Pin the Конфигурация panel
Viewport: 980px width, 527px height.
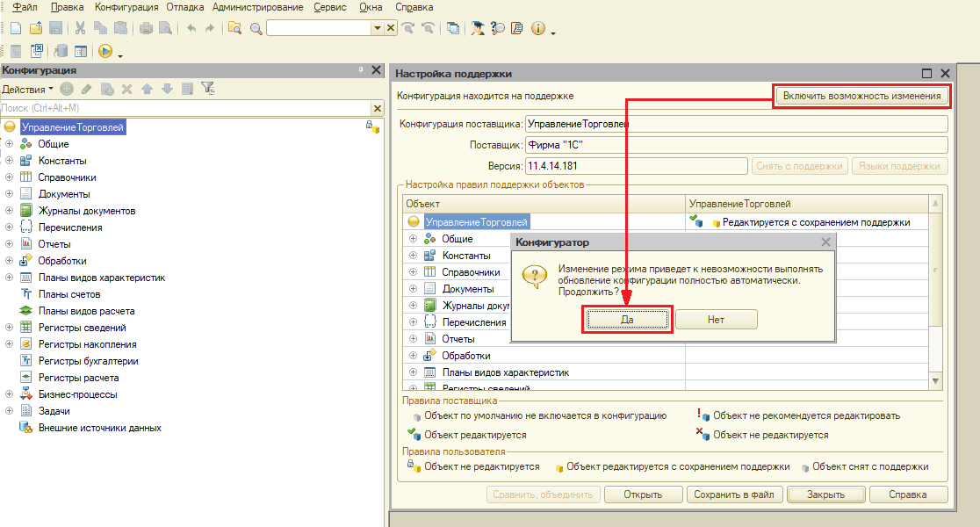tap(361, 70)
